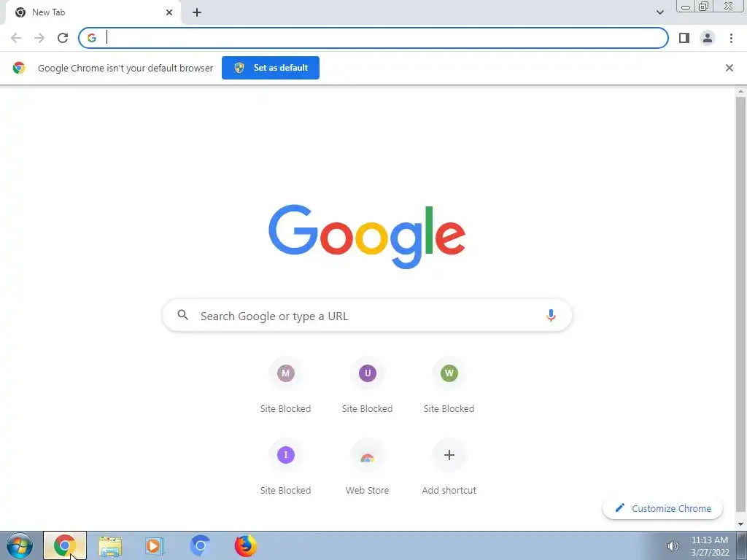
Task: Click the Chrome taskbar icon
Action: point(65,545)
